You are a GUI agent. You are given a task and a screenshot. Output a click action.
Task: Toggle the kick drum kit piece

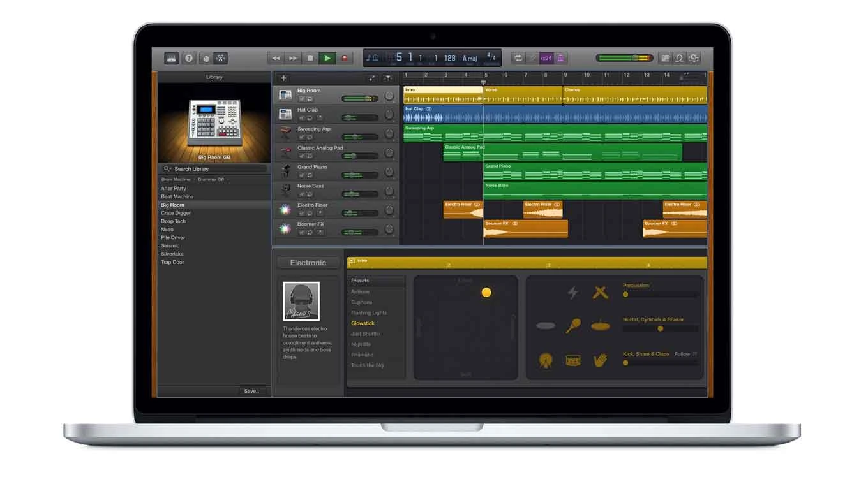tap(546, 360)
